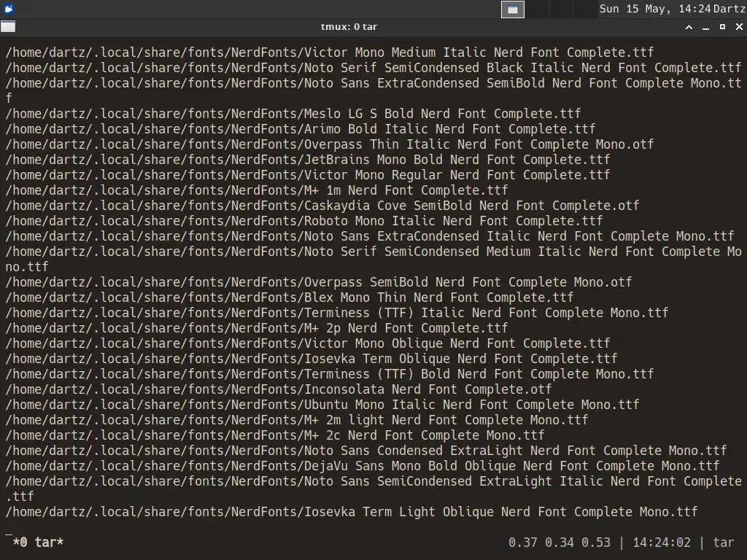Click the Victor Mono Regular line
This screenshot has width=747, height=560.
(x=308, y=175)
